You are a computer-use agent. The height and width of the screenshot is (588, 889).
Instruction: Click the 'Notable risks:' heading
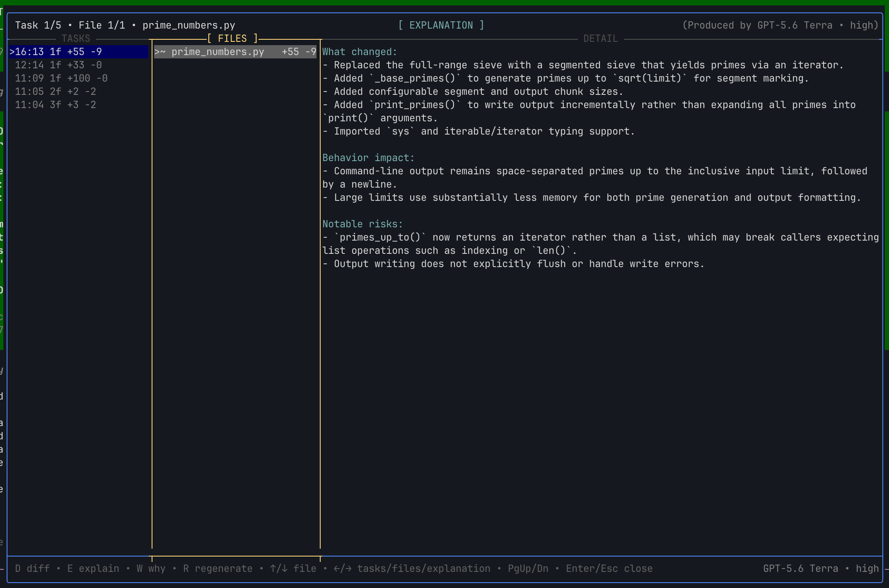pos(362,224)
